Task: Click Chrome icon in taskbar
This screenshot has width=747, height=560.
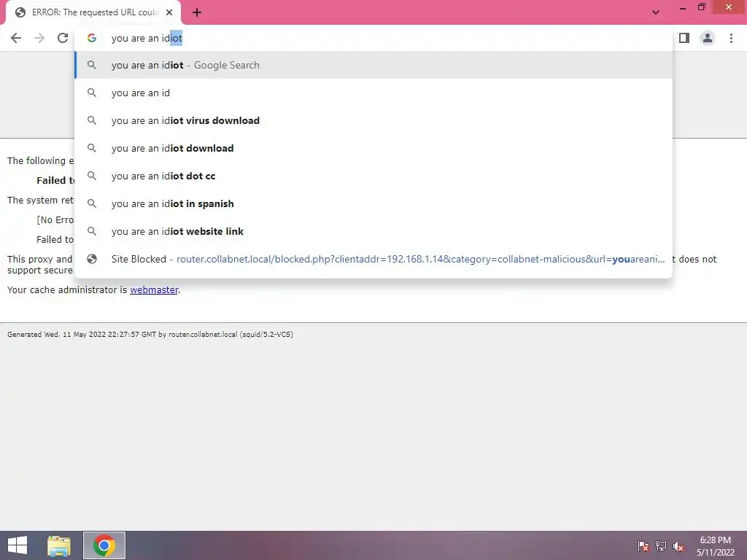Action: tap(104, 545)
